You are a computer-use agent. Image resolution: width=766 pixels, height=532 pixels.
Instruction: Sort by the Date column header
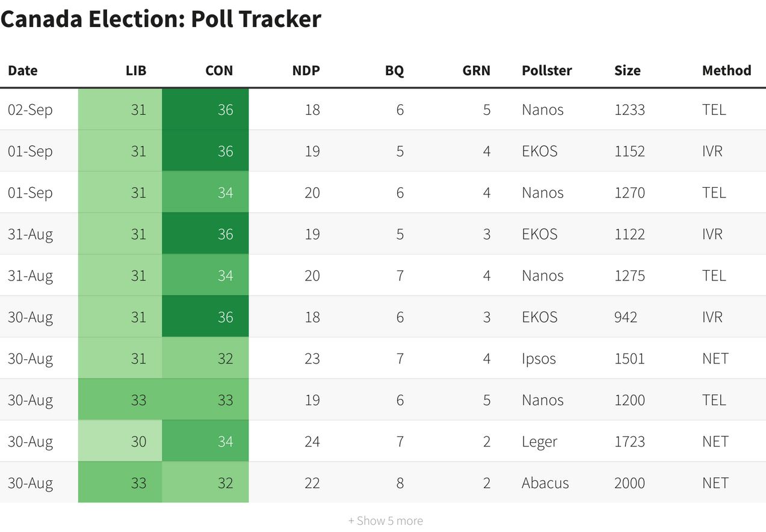pos(23,70)
